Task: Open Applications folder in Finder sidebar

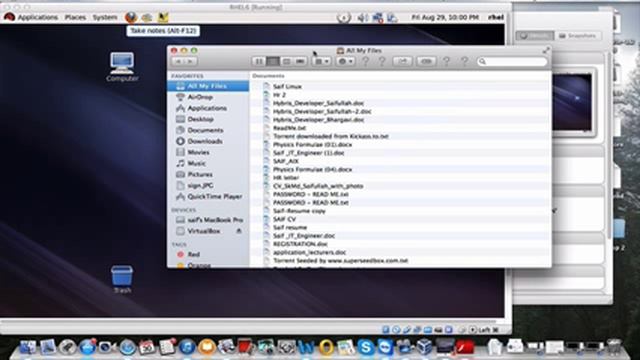Action: [208, 108]
